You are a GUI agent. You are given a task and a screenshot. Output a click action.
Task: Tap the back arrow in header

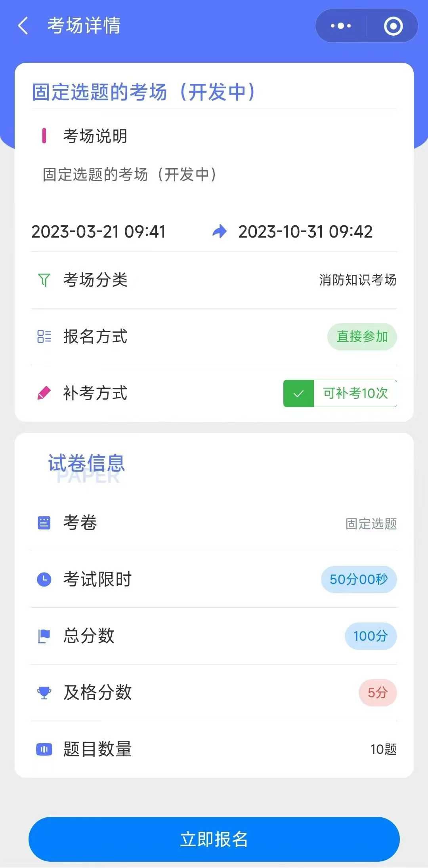(x=23, y=26)
